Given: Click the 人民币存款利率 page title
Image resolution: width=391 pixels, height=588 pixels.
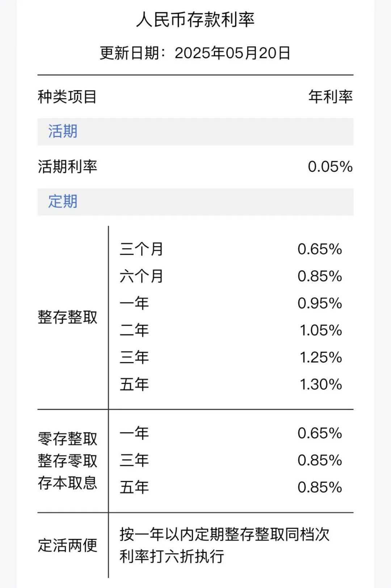Looking at the screenshot, I should (195, 20).
